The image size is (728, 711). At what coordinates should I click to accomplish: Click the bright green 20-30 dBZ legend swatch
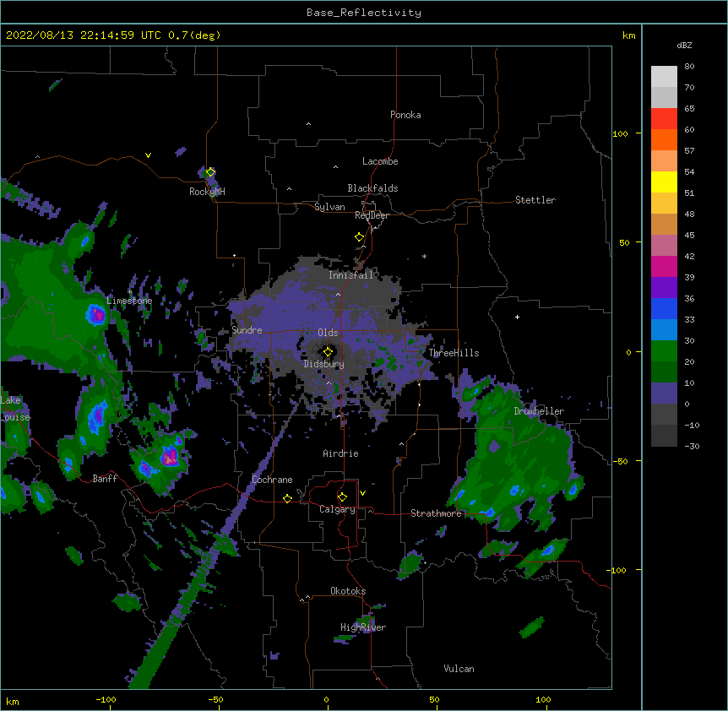pos(664,351)
